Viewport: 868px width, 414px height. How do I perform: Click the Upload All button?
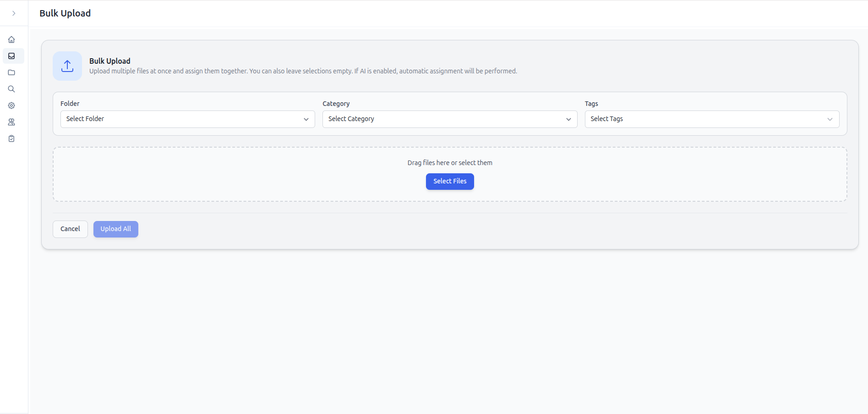point(116,229)
